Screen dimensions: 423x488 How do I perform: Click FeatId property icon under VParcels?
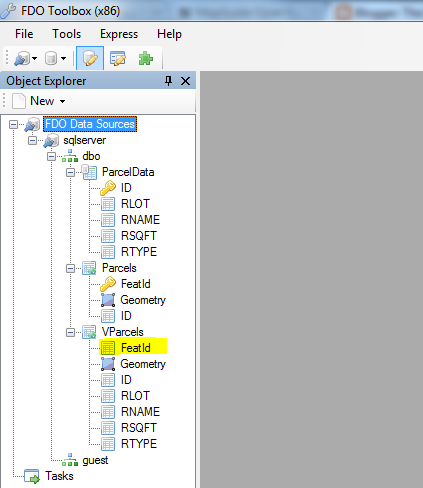coord(108,348)
